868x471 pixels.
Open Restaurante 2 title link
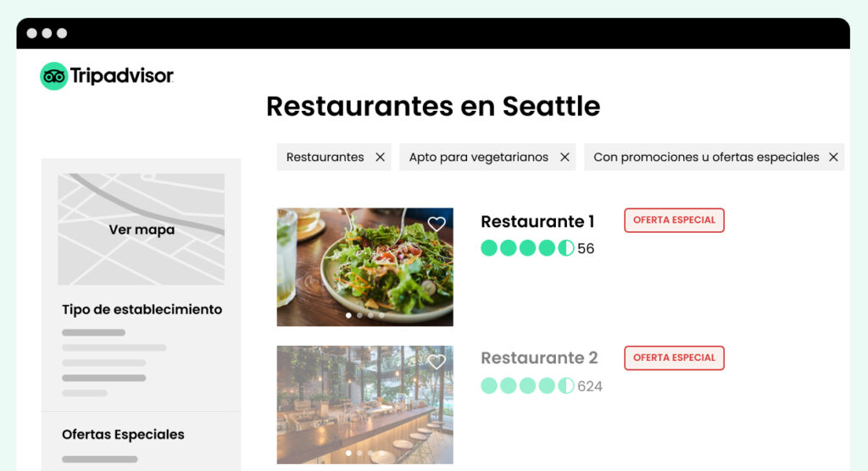point(539,358)
